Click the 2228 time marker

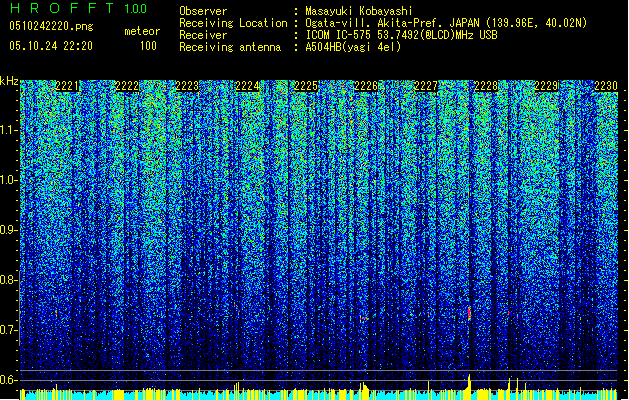coord(486,86)
